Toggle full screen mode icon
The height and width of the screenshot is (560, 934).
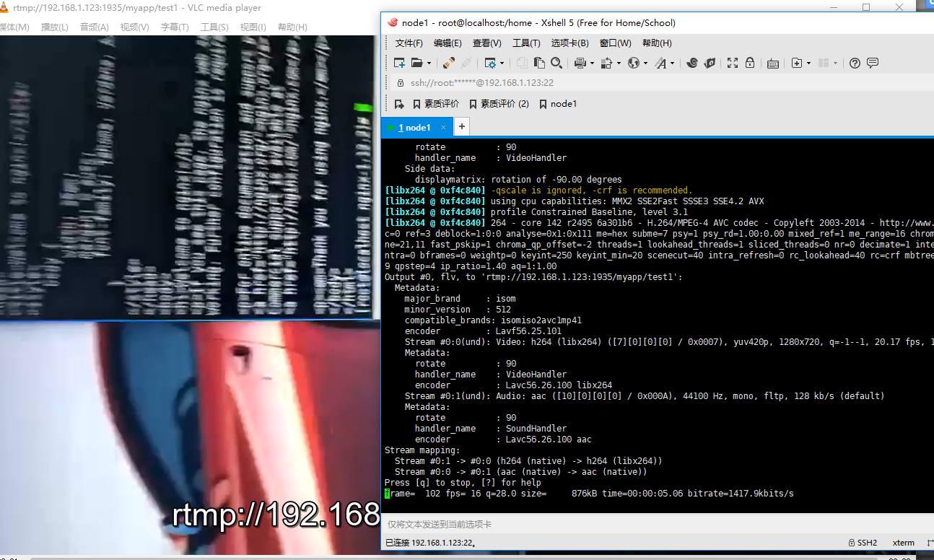733,63
